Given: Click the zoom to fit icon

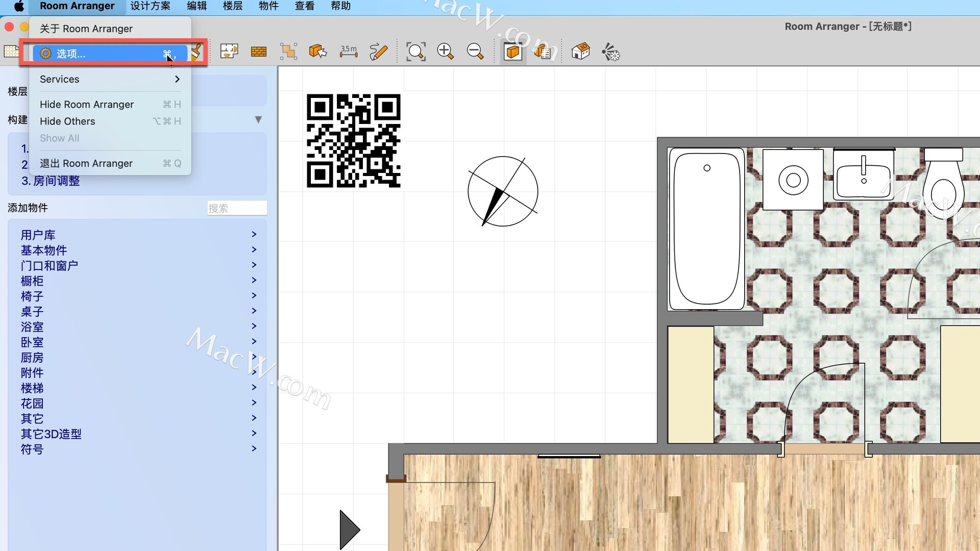Looking at the screenshot, I should (x=416, y=52).
